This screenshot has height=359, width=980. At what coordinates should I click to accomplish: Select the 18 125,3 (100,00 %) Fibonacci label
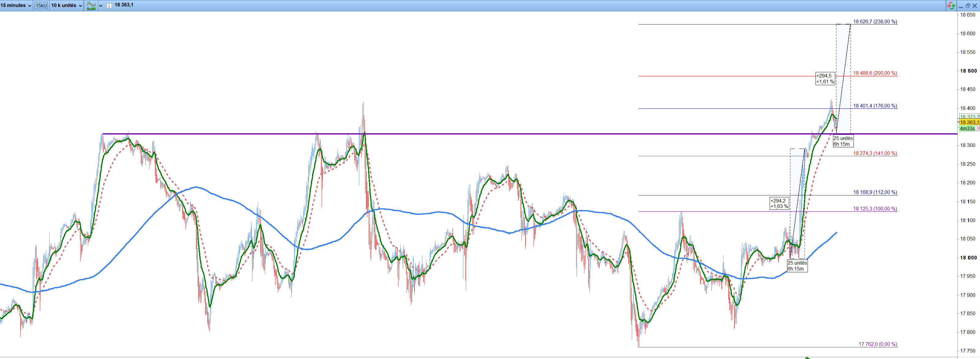[875, 209]
